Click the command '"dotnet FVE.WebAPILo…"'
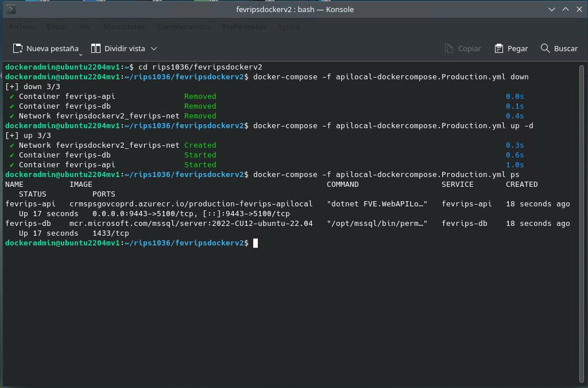Image resolution: width=588 pixels, height=388 pixels. point(377,203)
